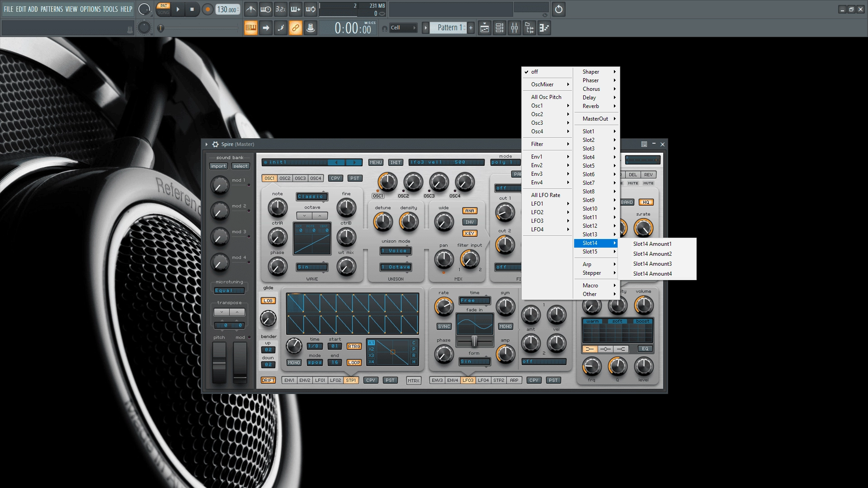
Task: Toggle the countdown before recording icon
Action: pos(281,9)
